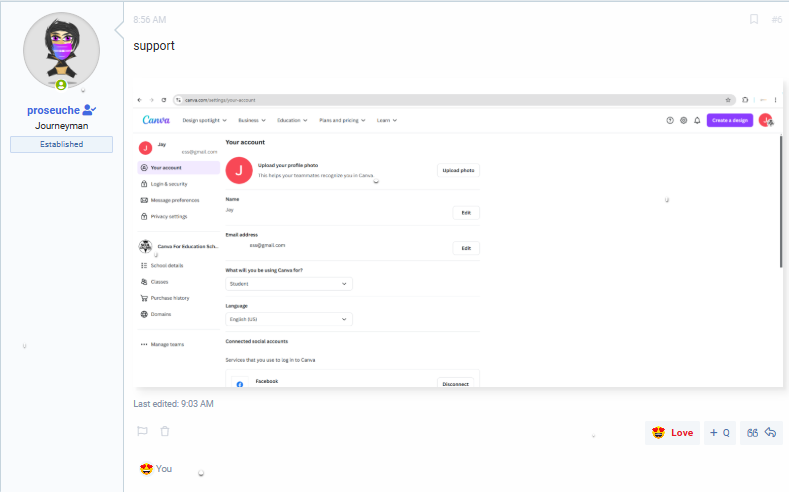Expand the Plans and pricing menu
The image size is (789, 492).
(342, 120)
